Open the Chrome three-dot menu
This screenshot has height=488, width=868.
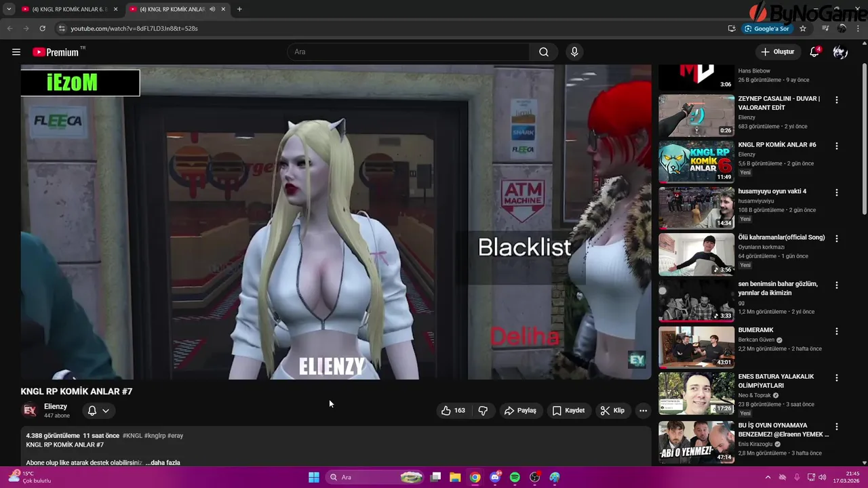pos(859,28)
